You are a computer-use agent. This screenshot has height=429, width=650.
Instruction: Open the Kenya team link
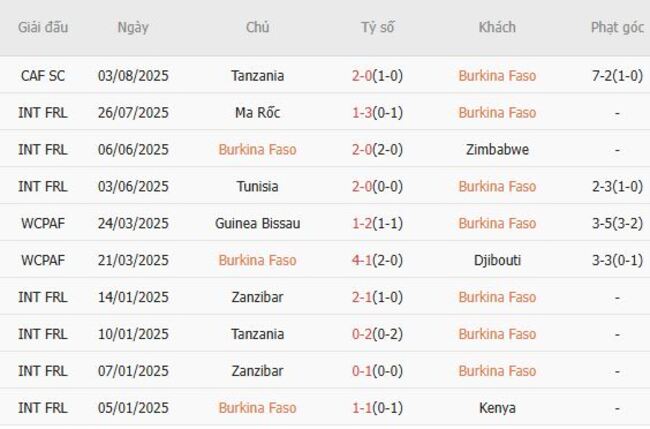tap(497, 408)
